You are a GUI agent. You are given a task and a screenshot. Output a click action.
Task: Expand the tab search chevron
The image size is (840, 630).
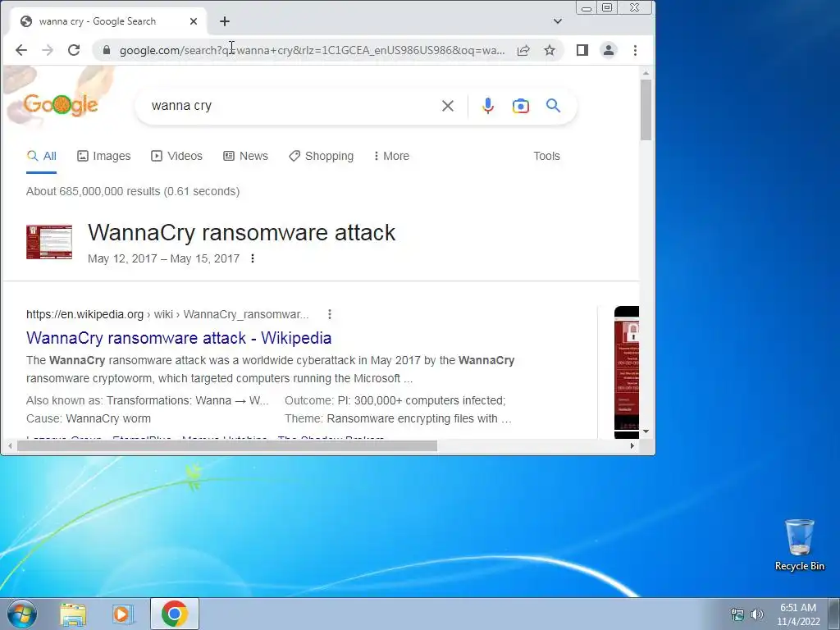click(x=558, y=21)
